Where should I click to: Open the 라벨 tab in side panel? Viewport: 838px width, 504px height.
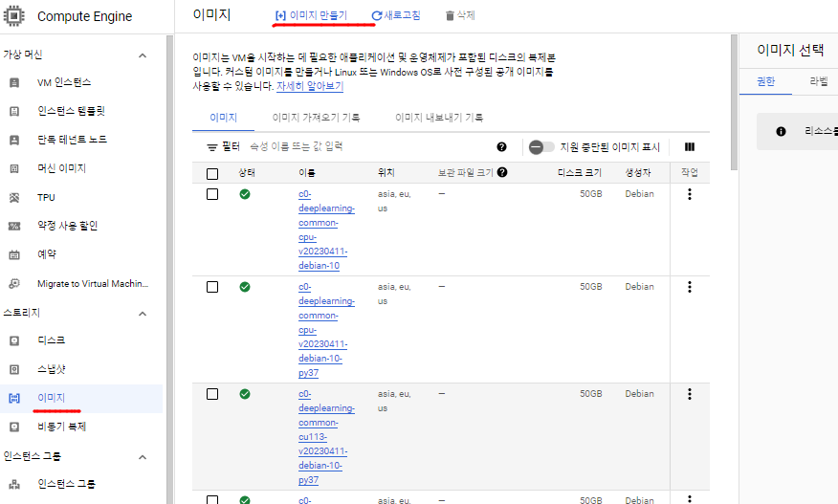click(818, 81)
